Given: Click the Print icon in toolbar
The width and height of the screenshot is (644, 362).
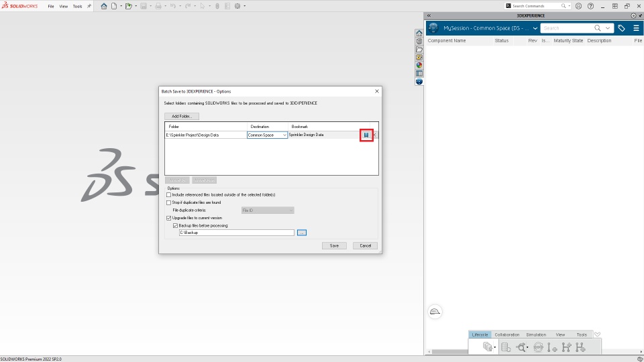Looking at the screenshot, I should 158,6.
